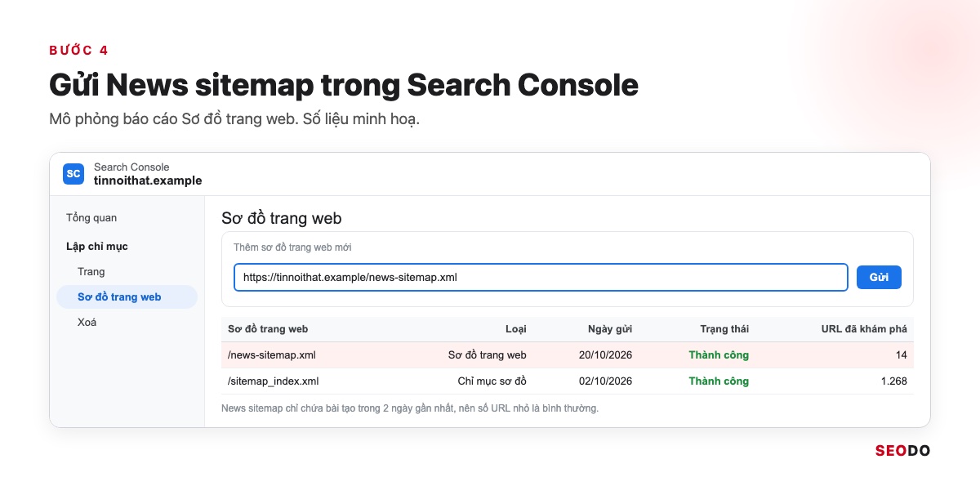Click the News sitemap footnote text
Screen dimensions: 980x477
point(410,408)
